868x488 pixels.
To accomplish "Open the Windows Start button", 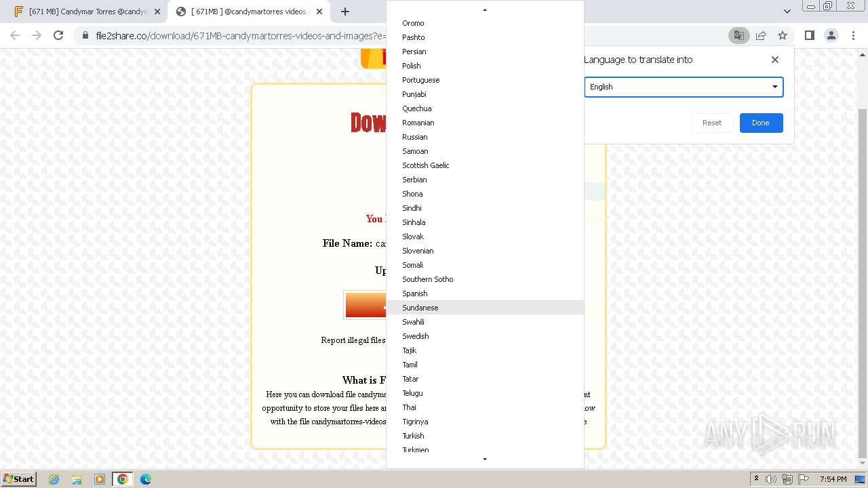I will pos(18,479).
